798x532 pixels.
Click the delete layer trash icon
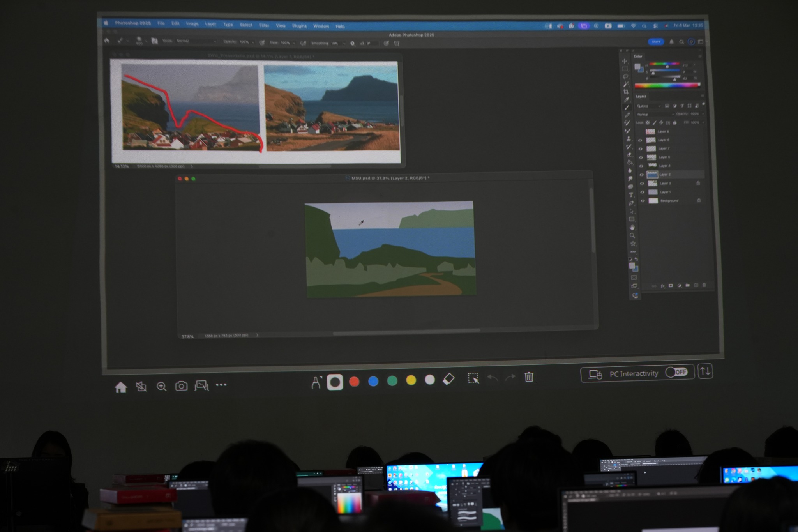[704, 285]
